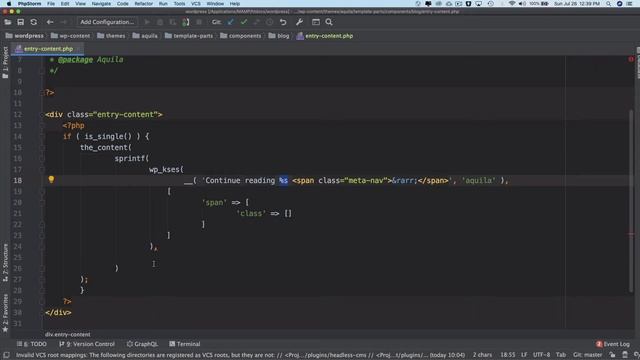Screen dimensions: 640x360
Task: Click the Debug bug icon
Action: pos(160,22)
